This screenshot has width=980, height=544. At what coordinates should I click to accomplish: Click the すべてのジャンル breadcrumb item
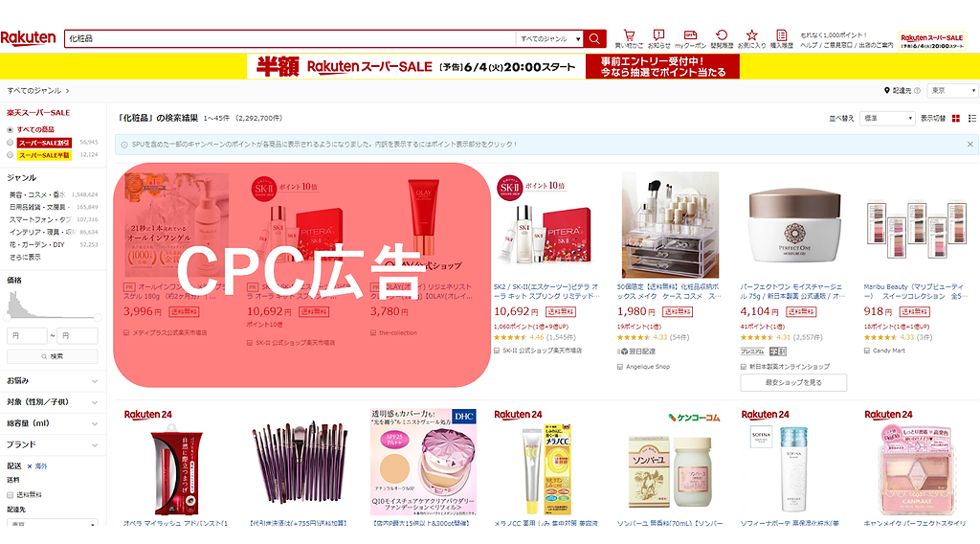34,91
